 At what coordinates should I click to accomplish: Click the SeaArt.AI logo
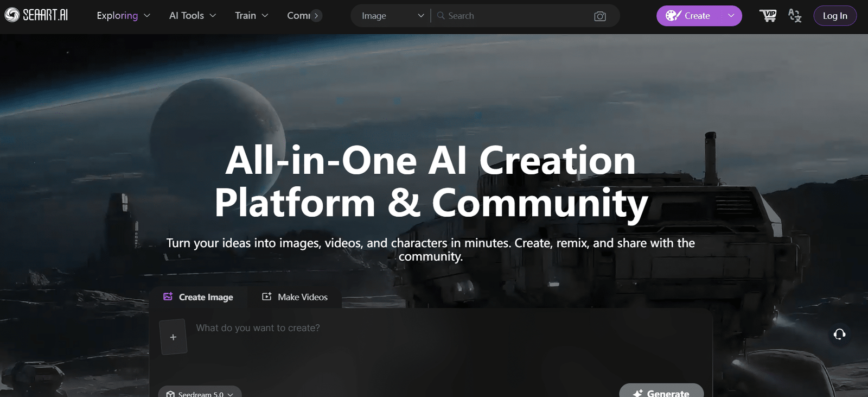(36, 15)
